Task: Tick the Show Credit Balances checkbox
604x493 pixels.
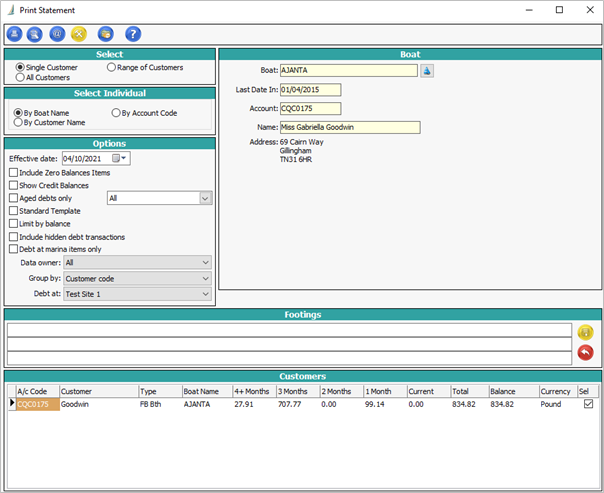Action: point(13,186)
